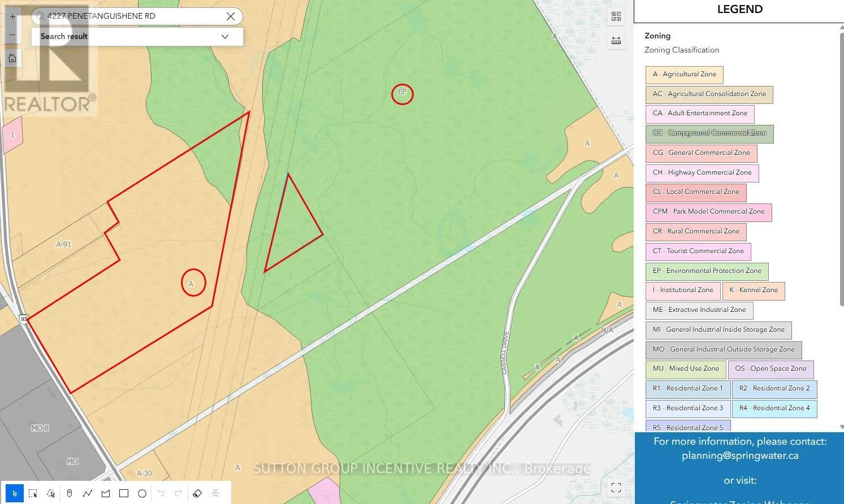Image resolution: width=844 pixels, height=504 pixels.
Task: Choose the rectangle selection tool
Action: tap(33, 493)
